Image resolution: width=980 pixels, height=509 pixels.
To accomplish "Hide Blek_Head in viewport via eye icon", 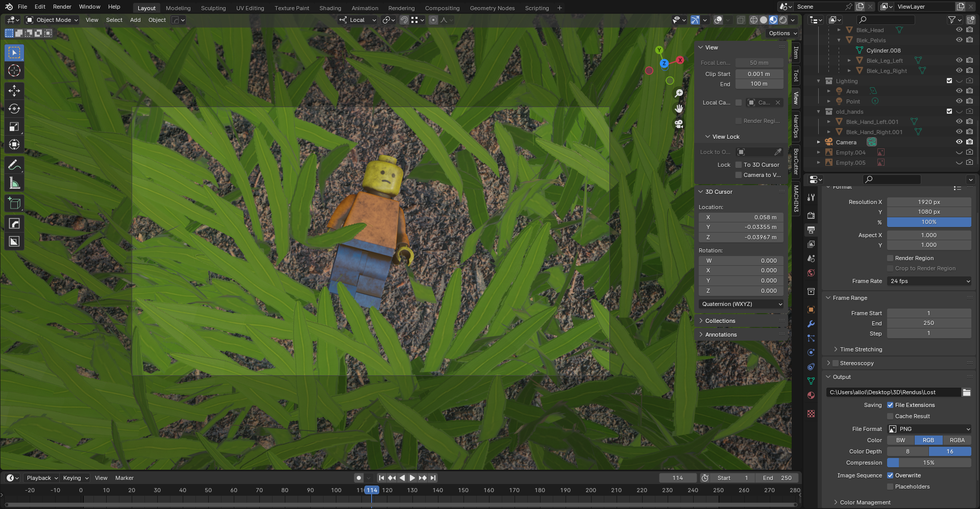I will click(x=959, y=30).
